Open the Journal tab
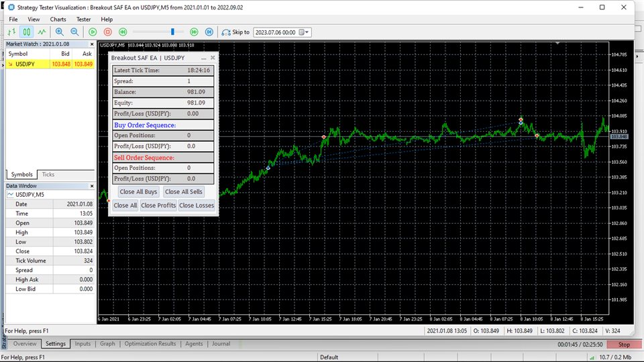 (221, 343)
